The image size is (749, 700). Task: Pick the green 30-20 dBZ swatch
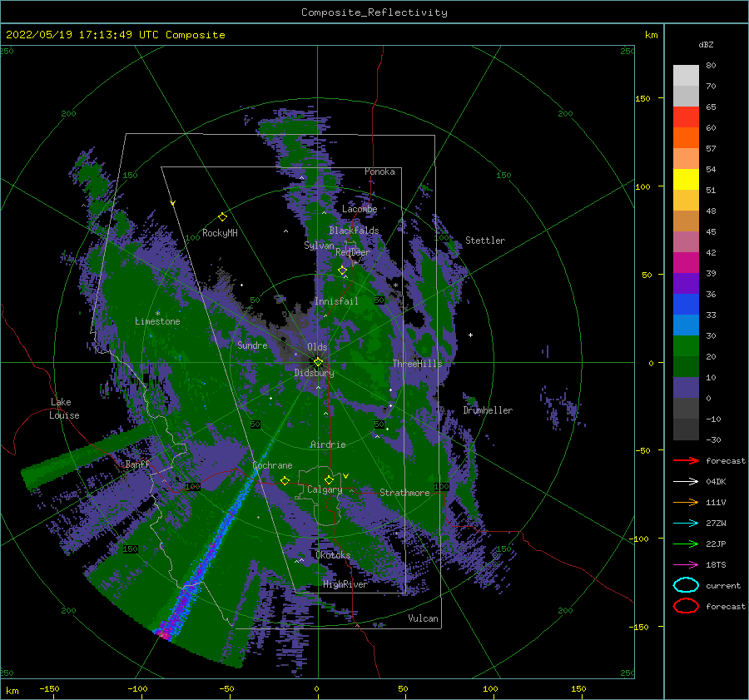(x=686, y=346)
